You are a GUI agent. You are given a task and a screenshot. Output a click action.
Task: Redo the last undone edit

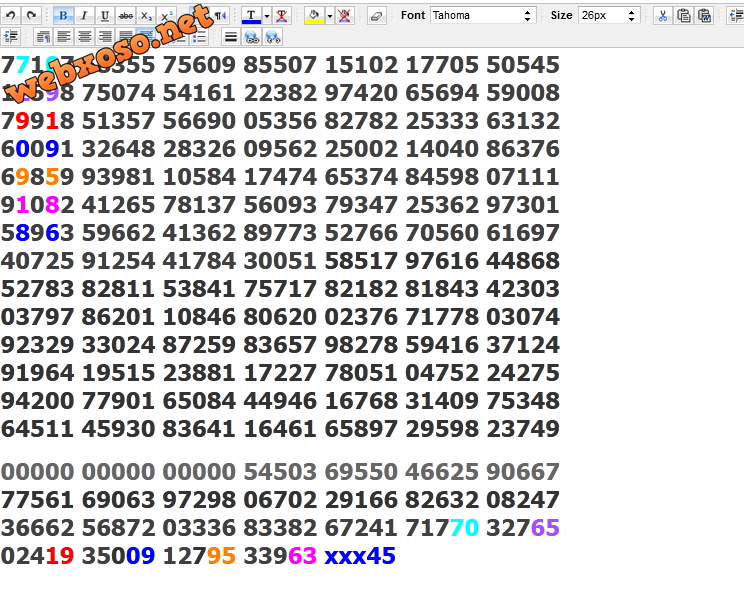click(31, 16)
